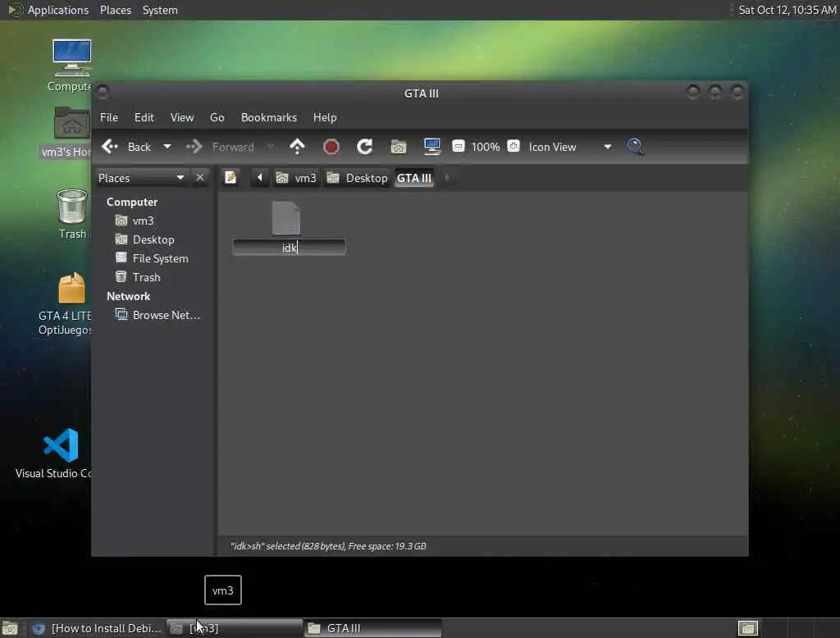Click the workspace switcher icon
The image size is (840, 638).
tap(747, 628)
